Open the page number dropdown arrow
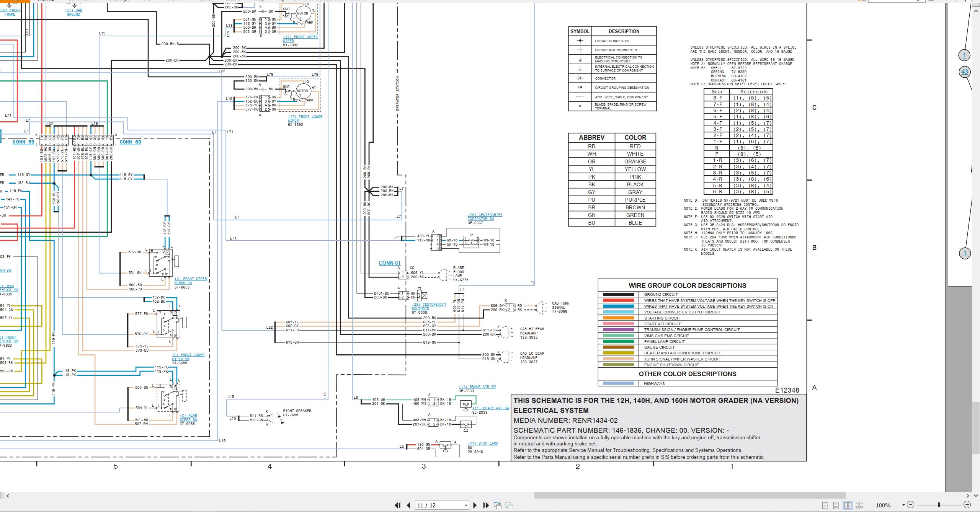 pos(466,505)
